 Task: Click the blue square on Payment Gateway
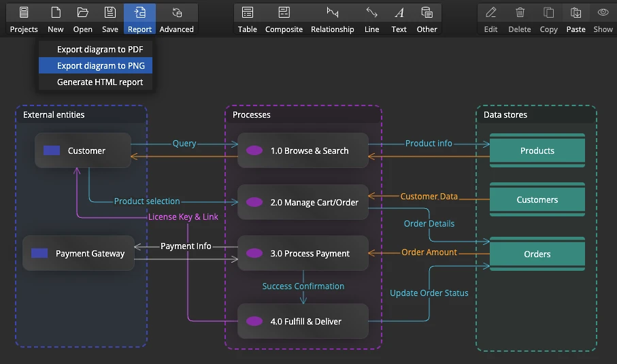point(39,253)
